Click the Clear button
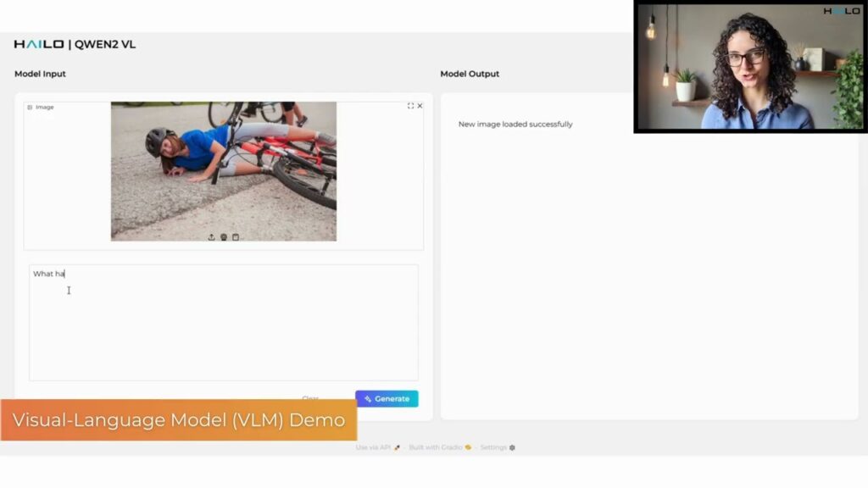The width and height of the screenshot is (868, 488). 310,398
